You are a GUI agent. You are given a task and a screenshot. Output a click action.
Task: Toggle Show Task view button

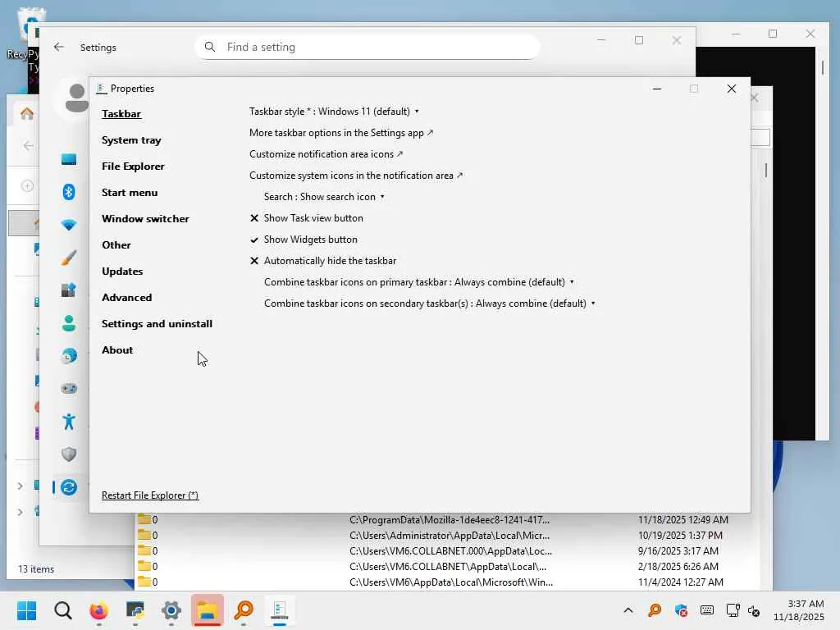[x=307, y=218]
